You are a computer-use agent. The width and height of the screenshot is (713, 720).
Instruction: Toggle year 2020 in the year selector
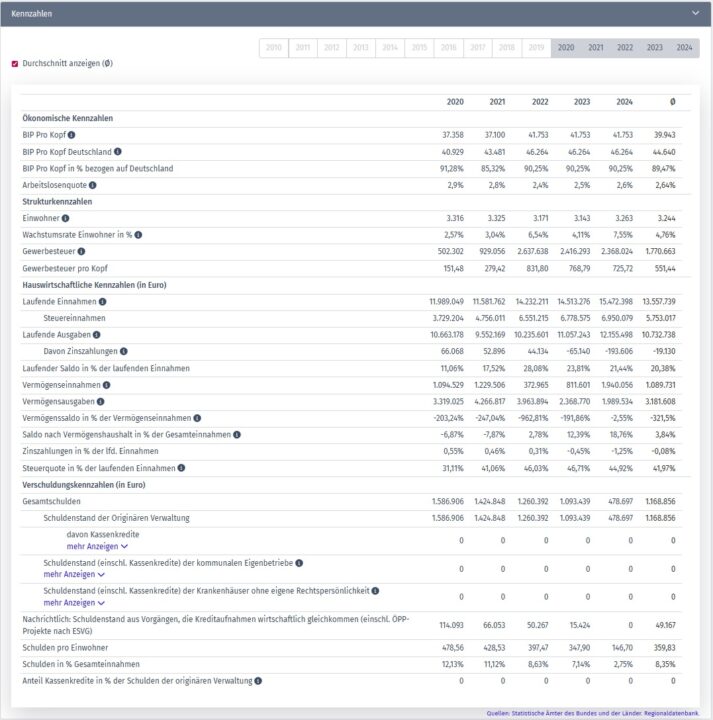coord(565,48)
